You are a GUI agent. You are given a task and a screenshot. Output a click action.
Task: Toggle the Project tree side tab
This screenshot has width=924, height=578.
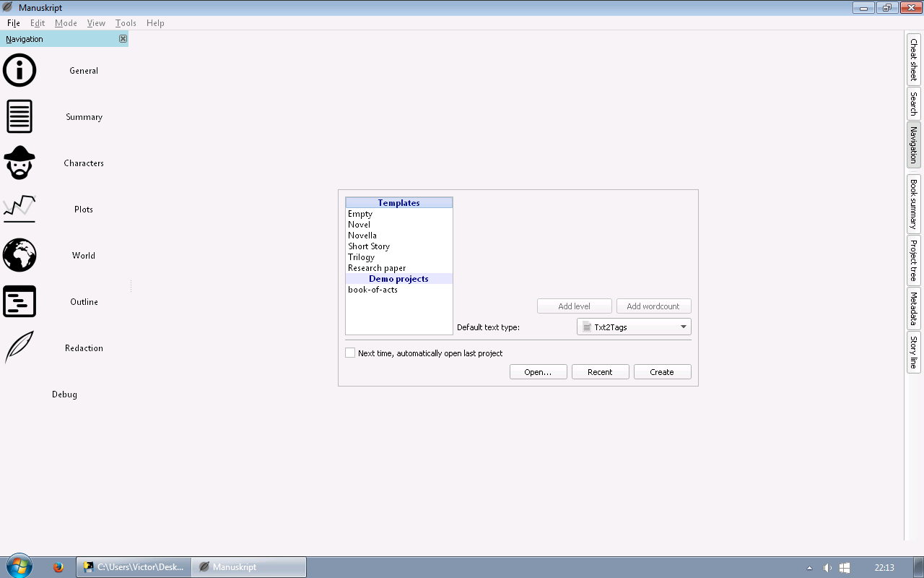click(x=914, y=261)
